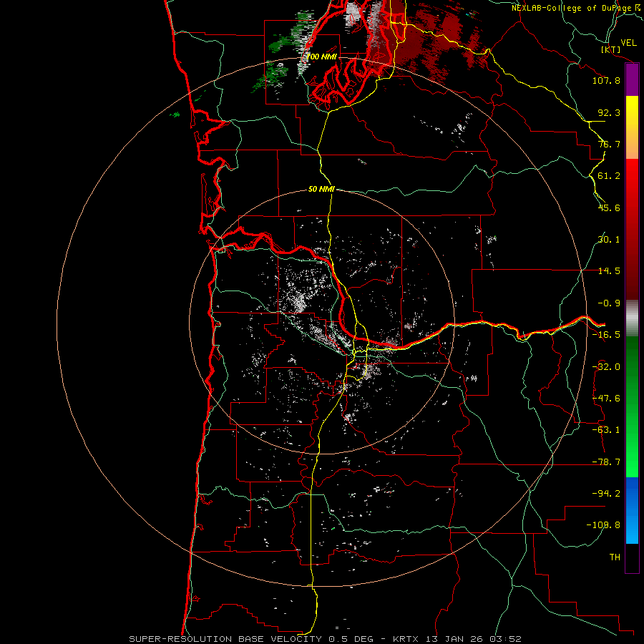Click the '50 NMI' range ring label
The width and height of the screenshot is (644, 644).
[321, 189]
